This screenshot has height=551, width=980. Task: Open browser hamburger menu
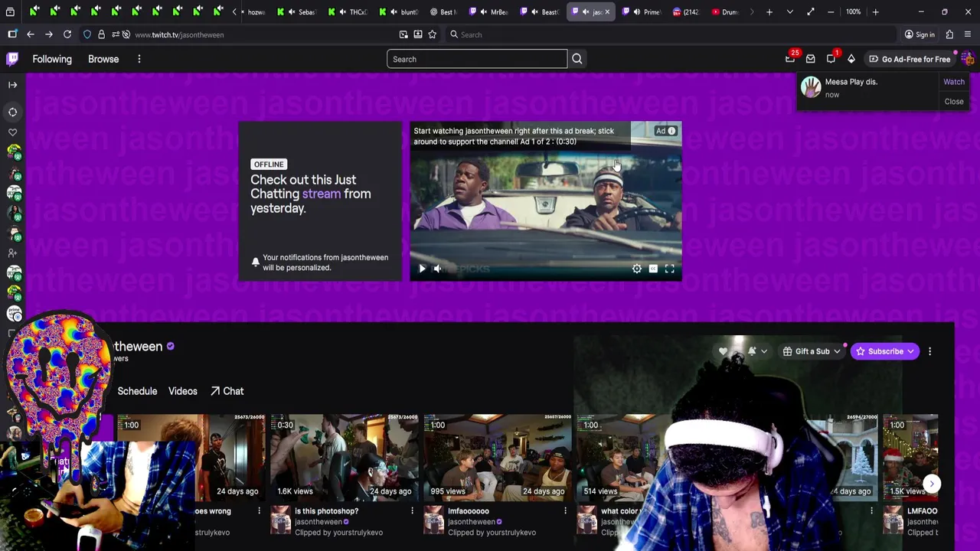[968, 34]
